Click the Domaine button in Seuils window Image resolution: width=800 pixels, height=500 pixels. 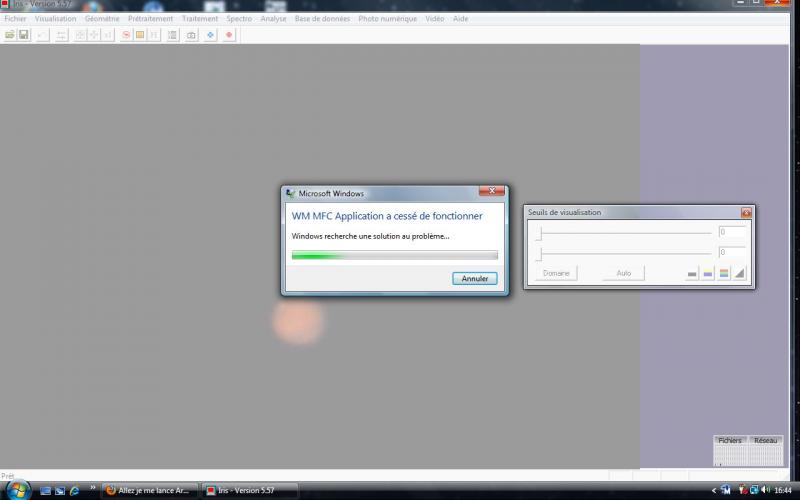click(556, 273)
